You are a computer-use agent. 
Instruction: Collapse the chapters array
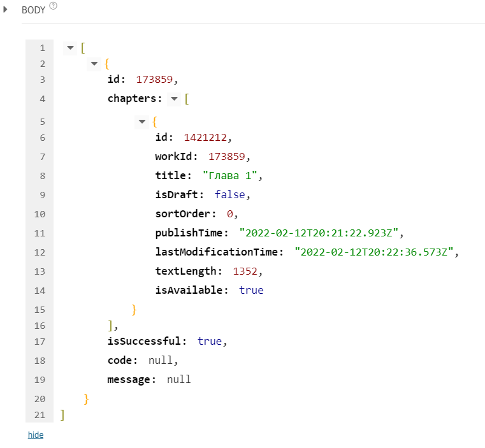(174, 99)
